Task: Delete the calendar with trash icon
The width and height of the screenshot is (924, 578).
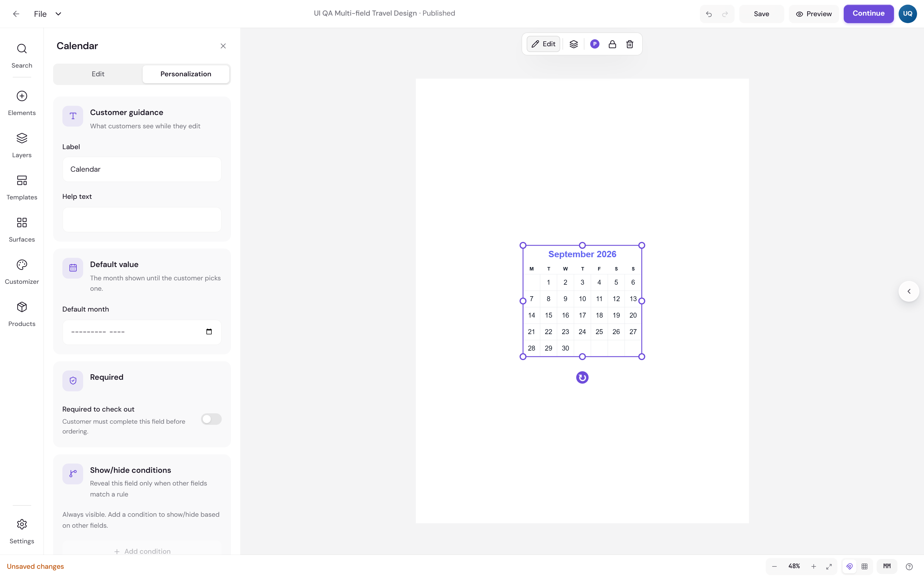Action: 629,44
